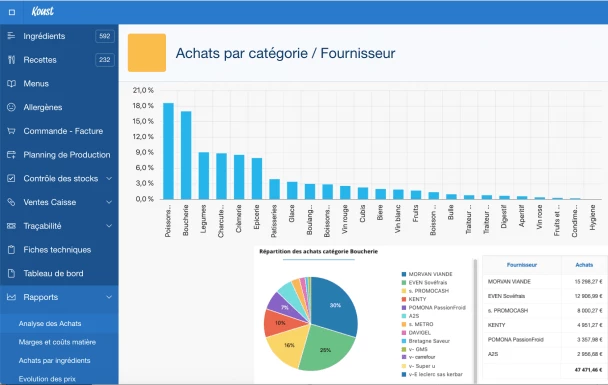Collapse the Rapports section chevron
The image size is (608, 385).
(x=109, y=297)
